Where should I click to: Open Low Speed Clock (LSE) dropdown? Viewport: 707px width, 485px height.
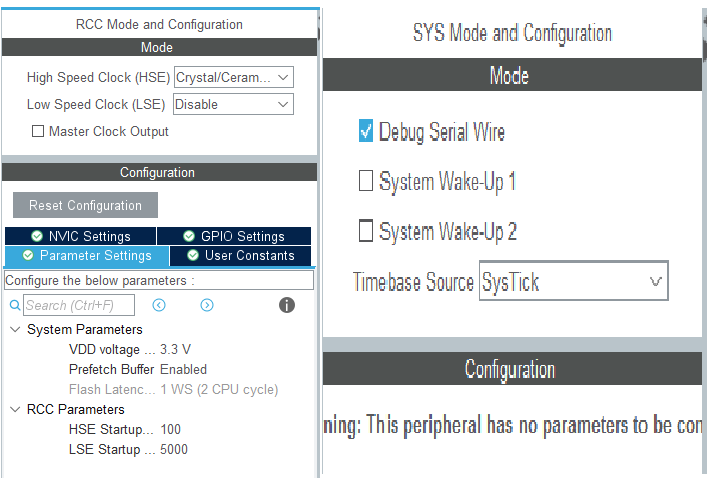(x=233, y=104)
